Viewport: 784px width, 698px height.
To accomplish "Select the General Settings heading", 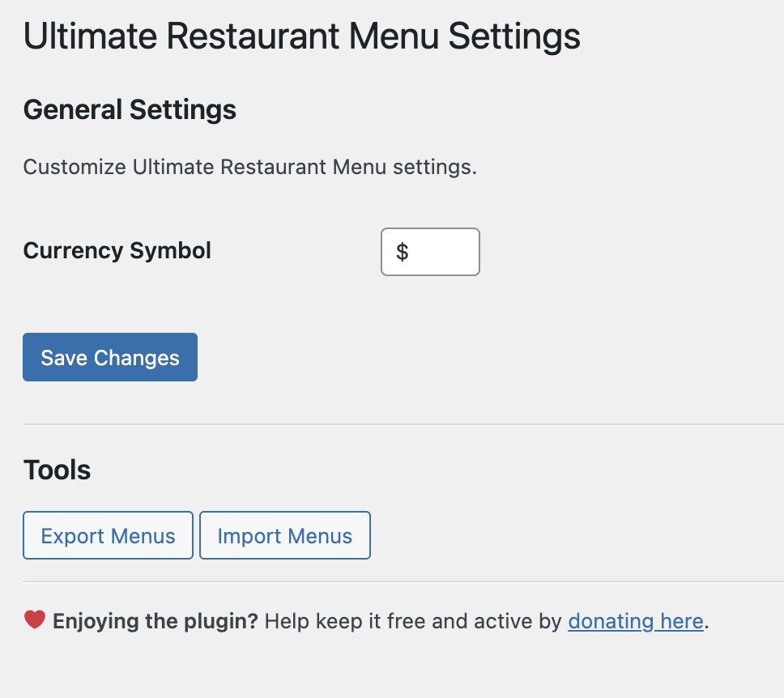I will (x=130, y=109).
